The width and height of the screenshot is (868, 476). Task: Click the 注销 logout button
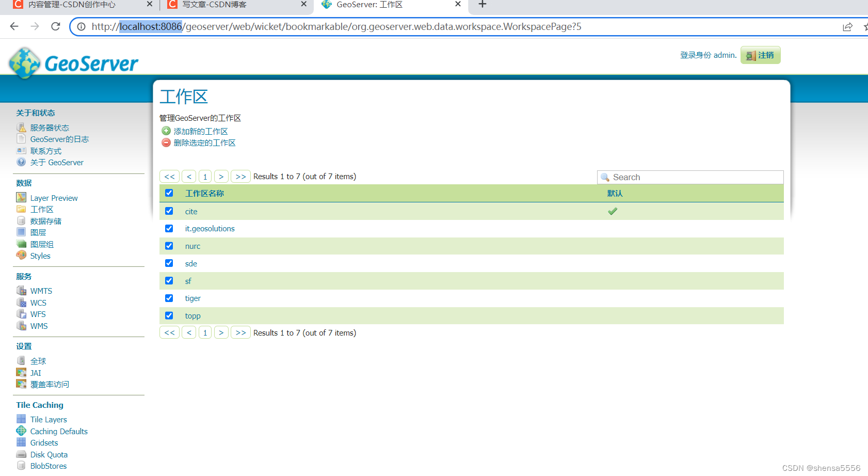click(760, 55)
